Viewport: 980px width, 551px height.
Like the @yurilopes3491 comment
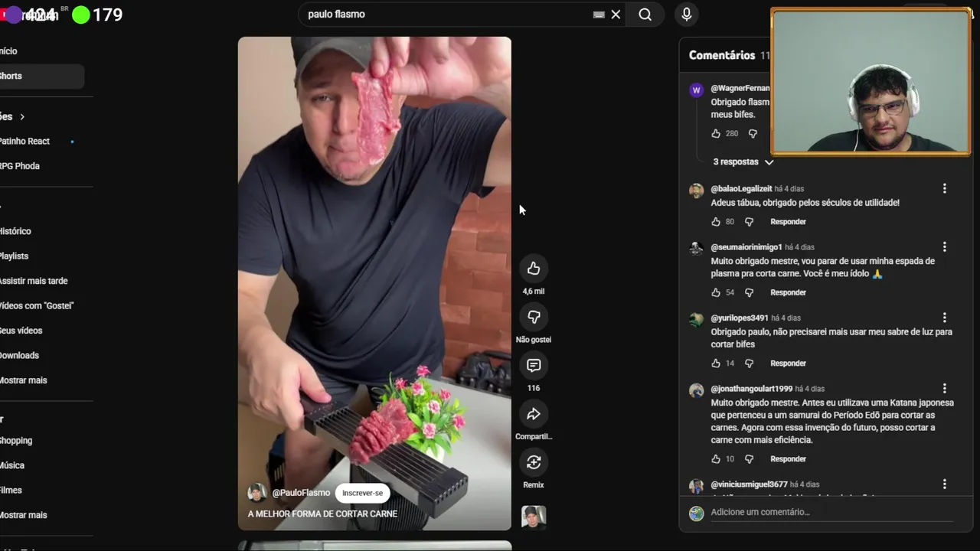tap(716, 364)
